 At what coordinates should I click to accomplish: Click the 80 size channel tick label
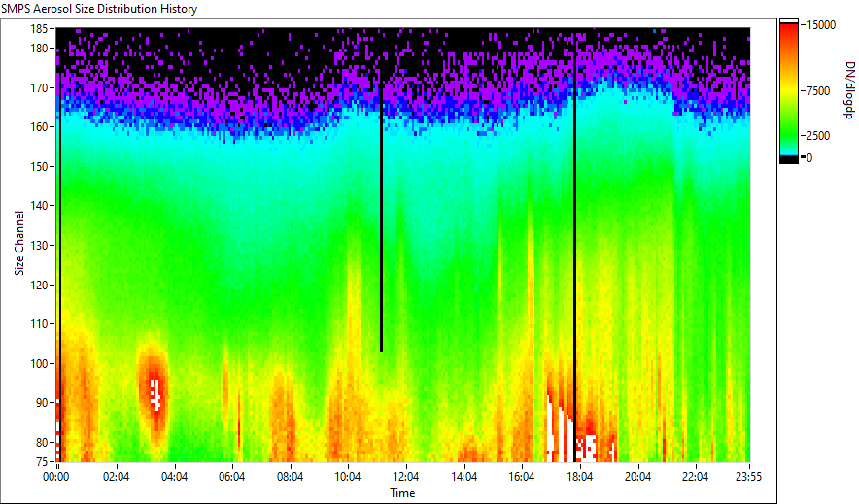tap(42, 442)
